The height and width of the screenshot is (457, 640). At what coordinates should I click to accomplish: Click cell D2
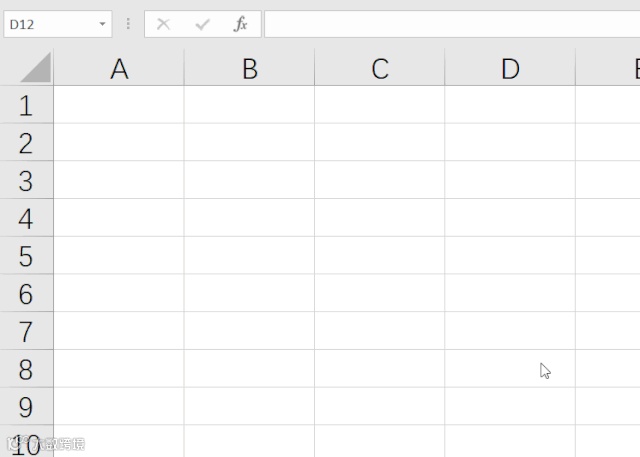[x=510, y=143]
